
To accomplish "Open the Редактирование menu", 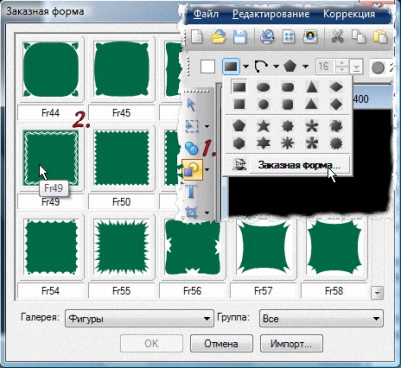I will (x=271, y=14).
